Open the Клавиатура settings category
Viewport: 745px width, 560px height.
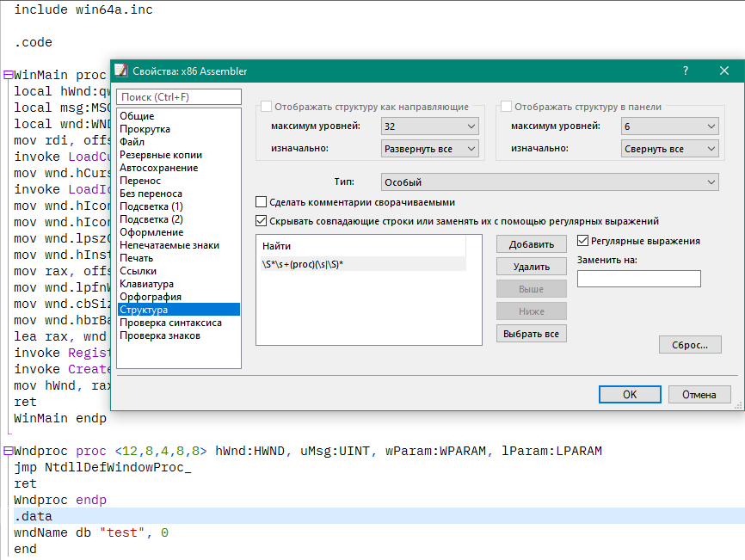point(147,284)
